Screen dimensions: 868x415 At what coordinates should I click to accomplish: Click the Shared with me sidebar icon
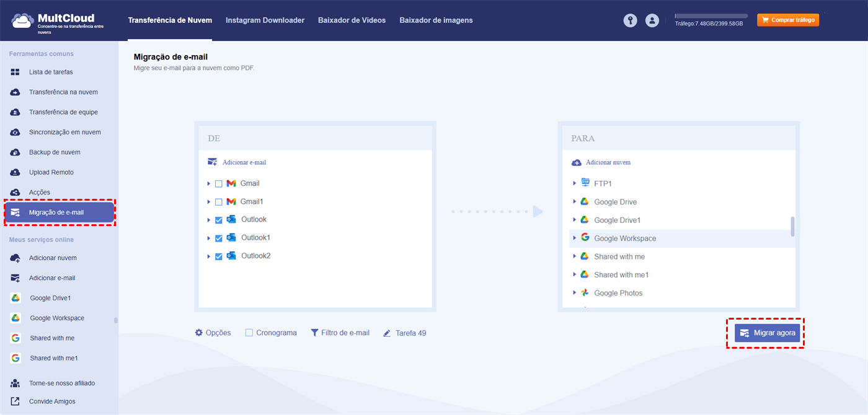(x=15, y=338)
